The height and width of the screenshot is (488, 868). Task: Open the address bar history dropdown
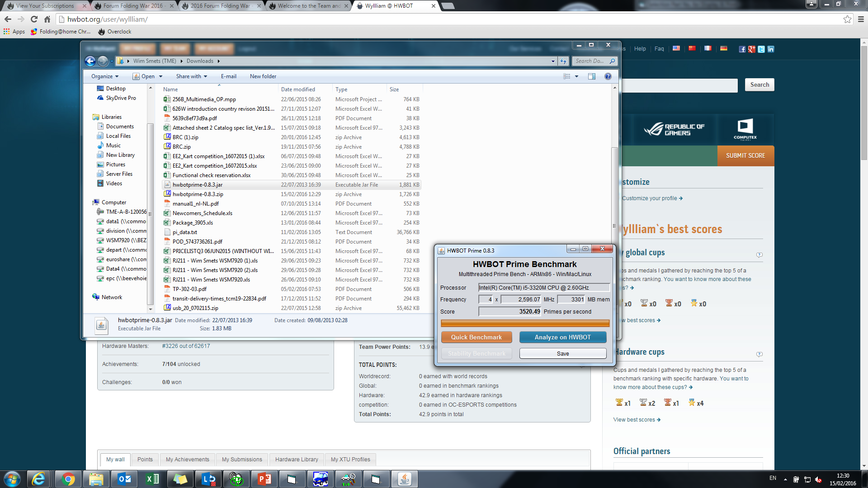(x=553, y=61)
